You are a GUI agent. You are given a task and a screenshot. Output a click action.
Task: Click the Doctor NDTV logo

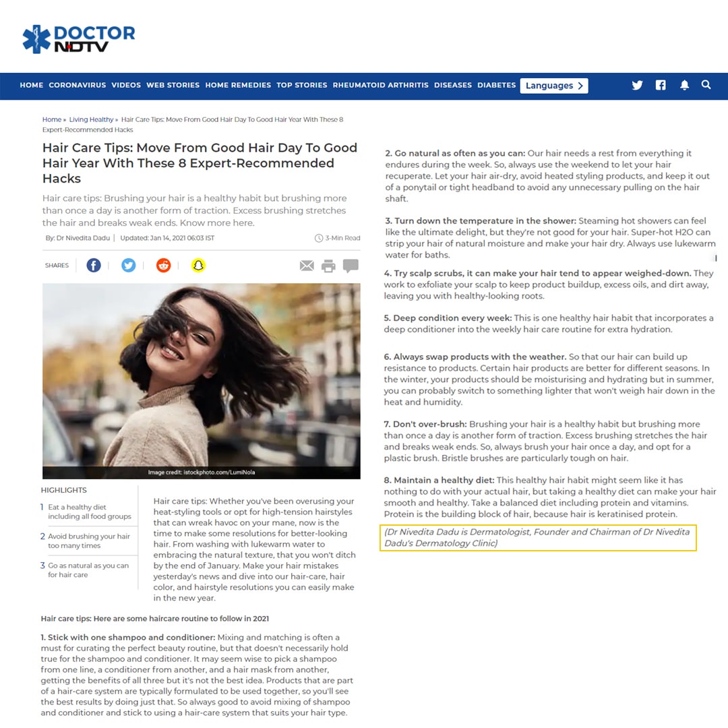click(x=78, y=39)
